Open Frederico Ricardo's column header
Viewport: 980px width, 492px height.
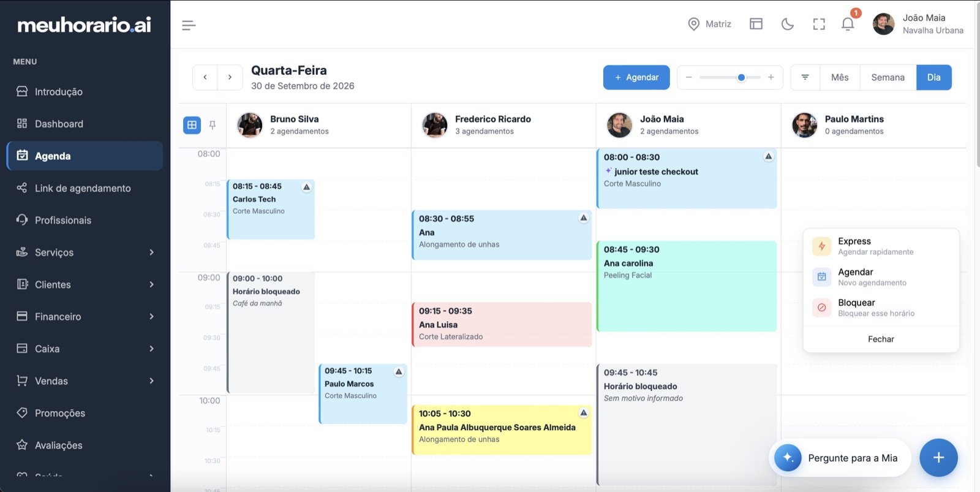coord(503,125)
